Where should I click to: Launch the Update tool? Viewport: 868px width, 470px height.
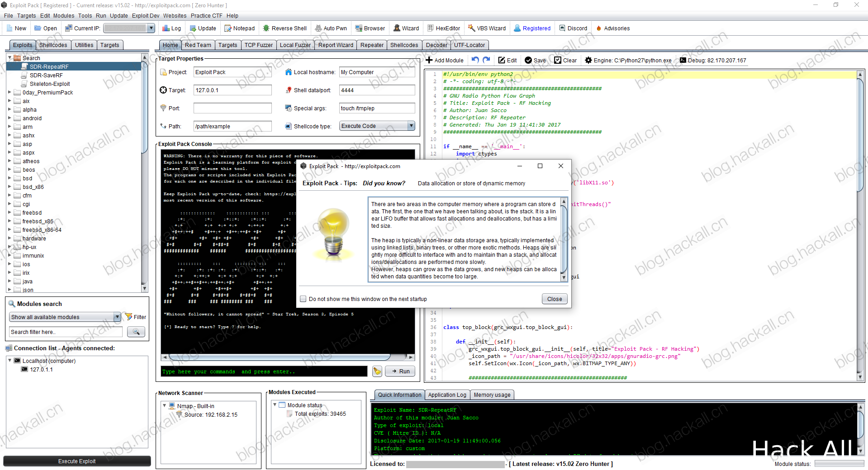coord(202,28)
